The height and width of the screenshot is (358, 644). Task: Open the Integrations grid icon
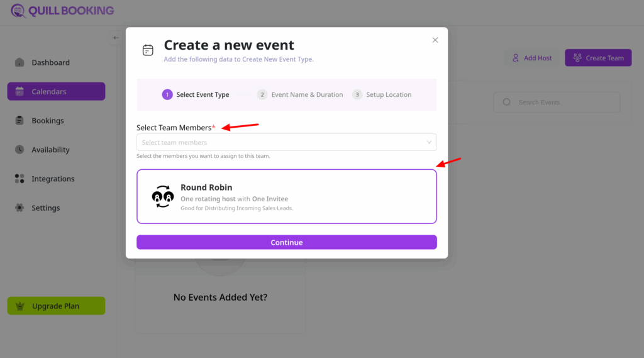(x=19, y=179)
